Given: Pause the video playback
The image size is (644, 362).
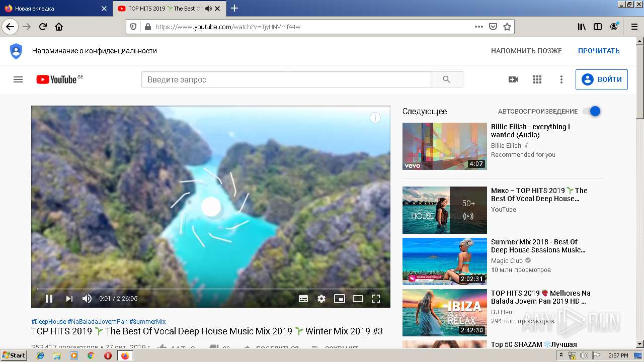Looking at the screenshot, I should [x=49, y=299].
